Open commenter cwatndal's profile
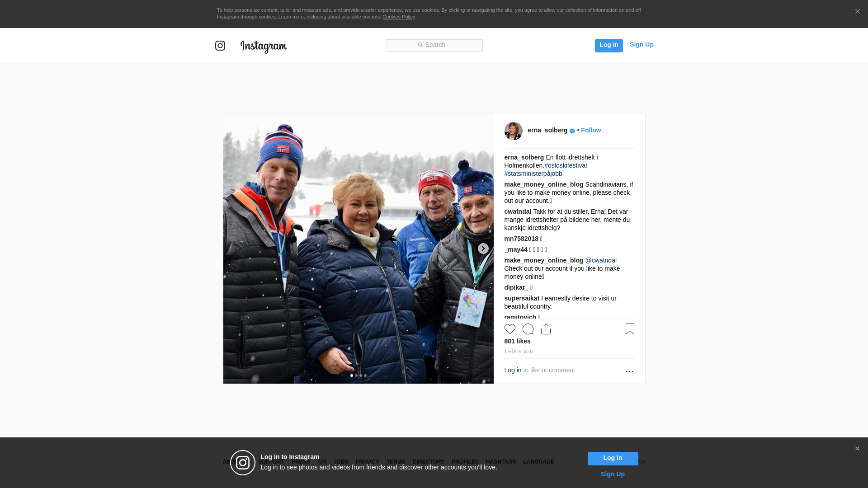Image resolution: width=868 pixels, height=488 pixels. (x=518, y=211)
